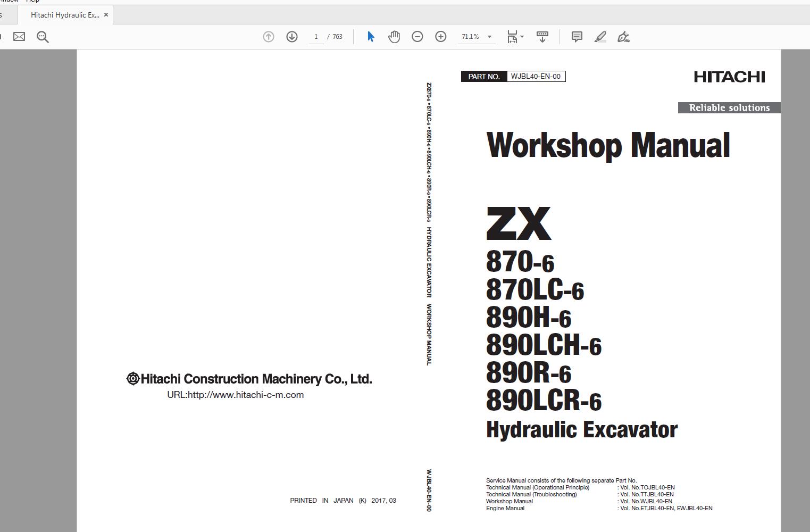810x532 pixels.
Task: Click the page number input field
Action: (x=316, y=37)
